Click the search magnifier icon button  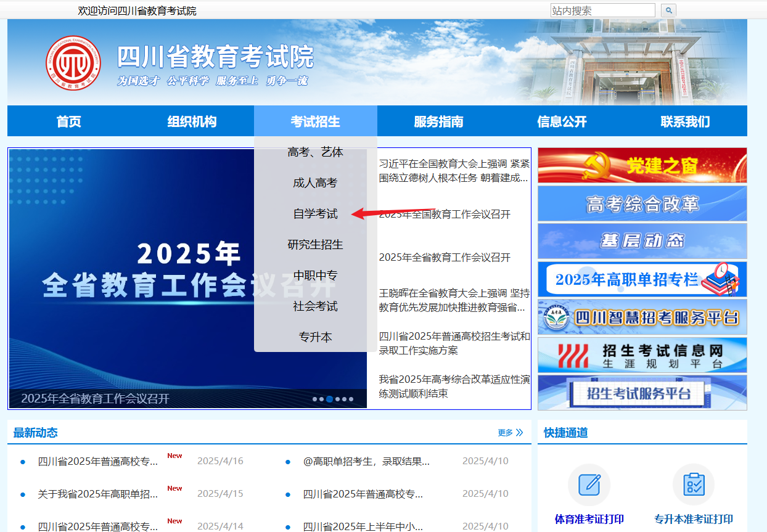[x=668, y=10]
